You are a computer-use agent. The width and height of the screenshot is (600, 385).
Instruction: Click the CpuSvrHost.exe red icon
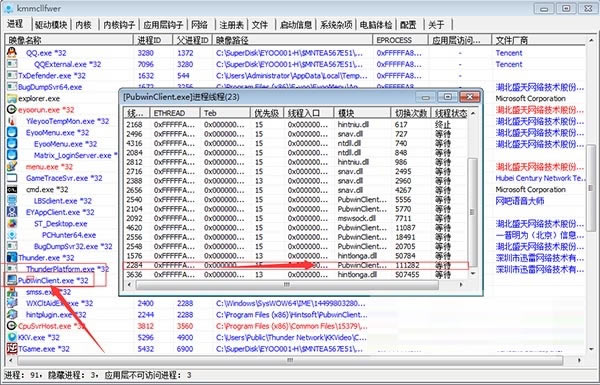click(12, 326)
